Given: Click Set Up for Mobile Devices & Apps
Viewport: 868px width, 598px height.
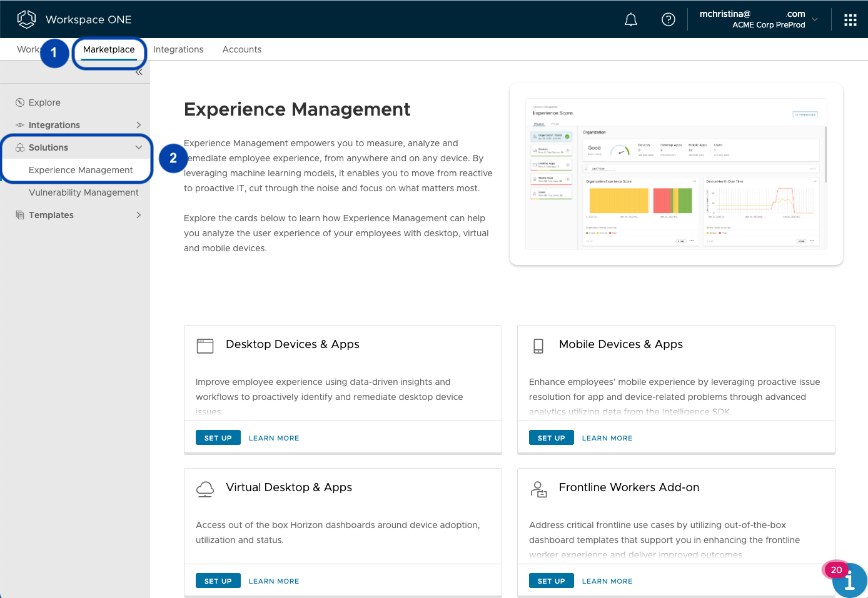Looking at the screenshot, I should (551, 438).
